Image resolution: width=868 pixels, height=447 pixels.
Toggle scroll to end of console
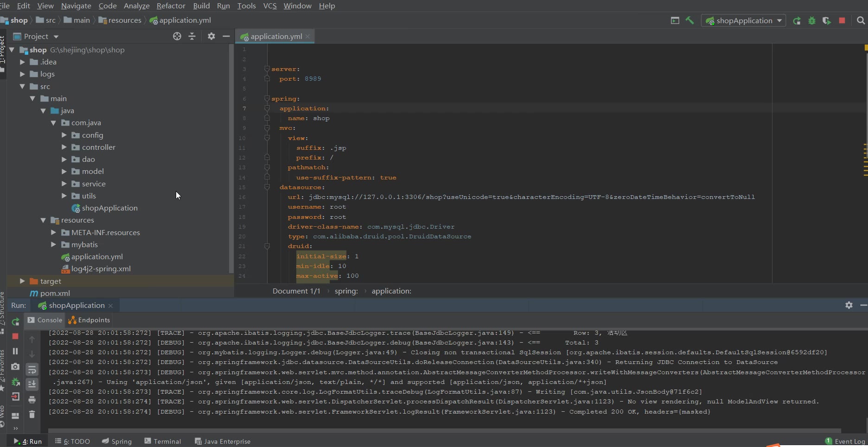click(32, 384)
